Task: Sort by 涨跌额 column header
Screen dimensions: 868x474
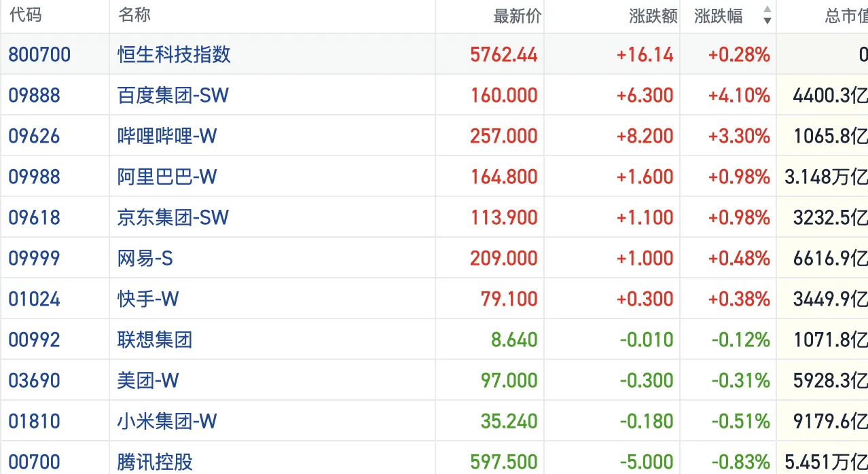Action: tap(653, 16)
